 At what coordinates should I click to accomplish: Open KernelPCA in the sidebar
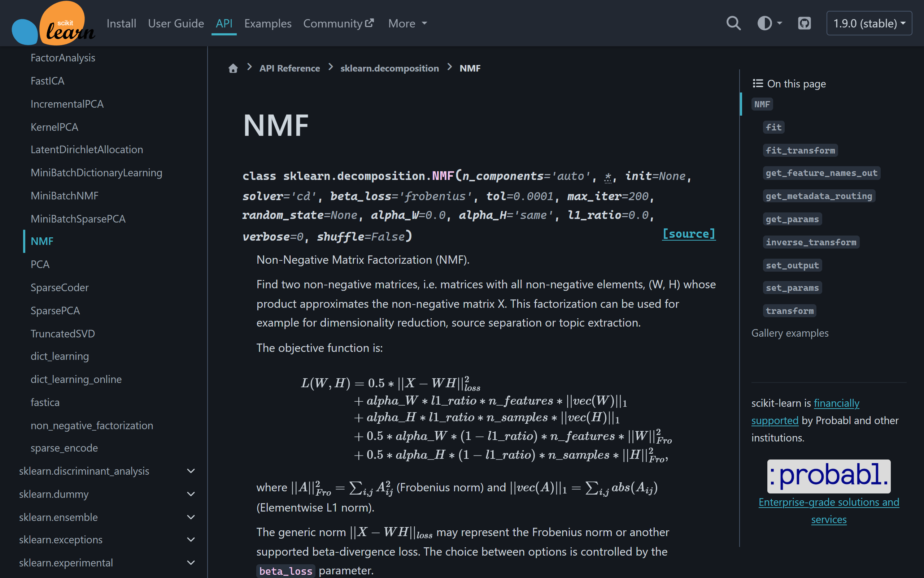click(54, 127)
